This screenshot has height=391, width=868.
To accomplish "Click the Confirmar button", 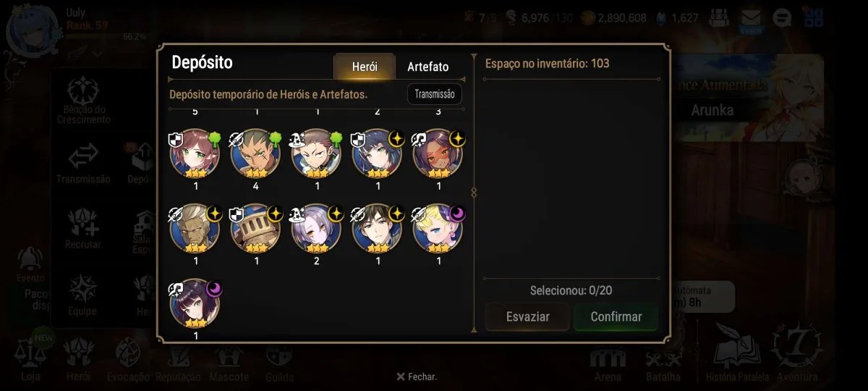I will pyautogui.click(x=616, y=316).
